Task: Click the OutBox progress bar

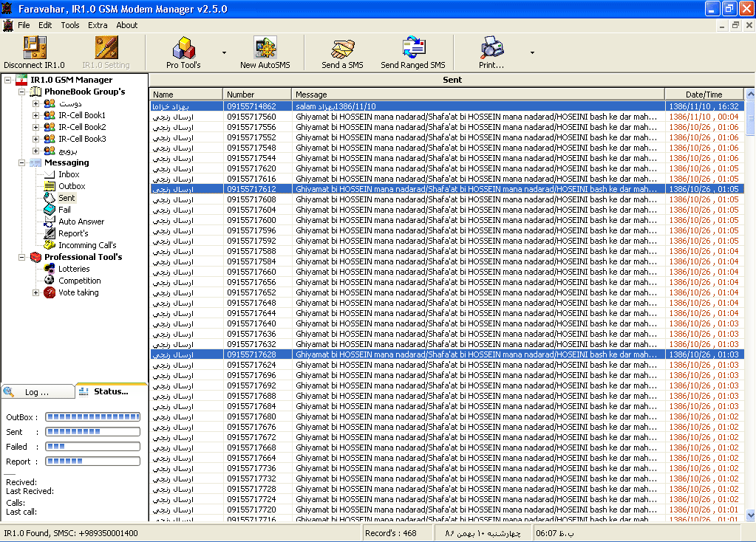Action: (92, 416)
